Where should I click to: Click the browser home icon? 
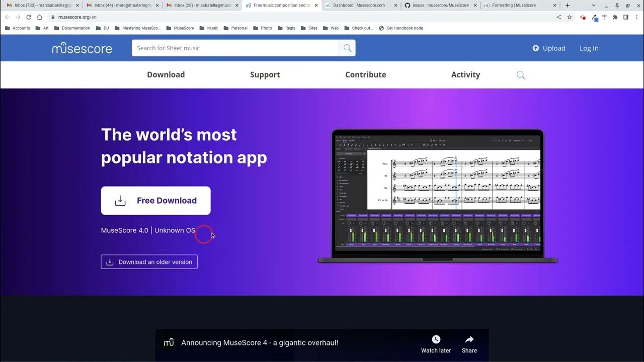[39, 17]
